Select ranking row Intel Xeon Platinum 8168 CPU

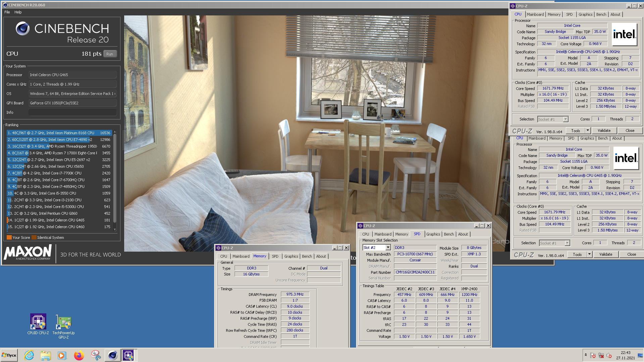tap(59, 133)
